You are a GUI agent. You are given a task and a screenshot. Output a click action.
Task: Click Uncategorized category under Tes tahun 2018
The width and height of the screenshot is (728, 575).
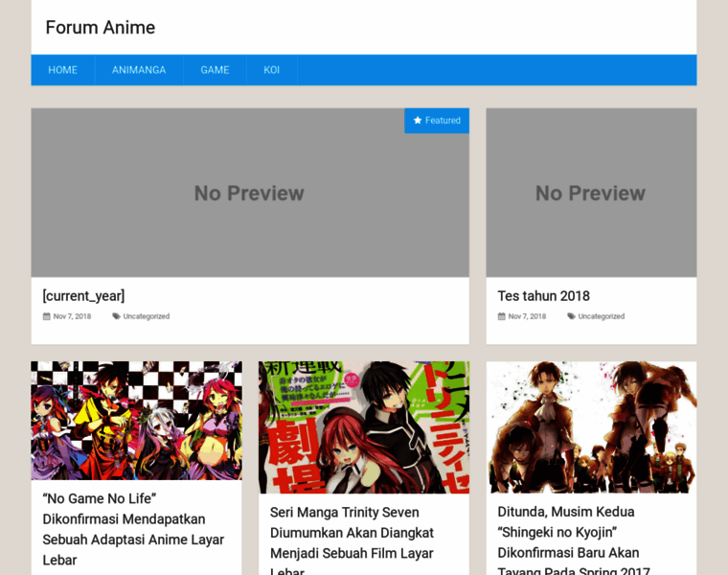click(x=601, y=316)
